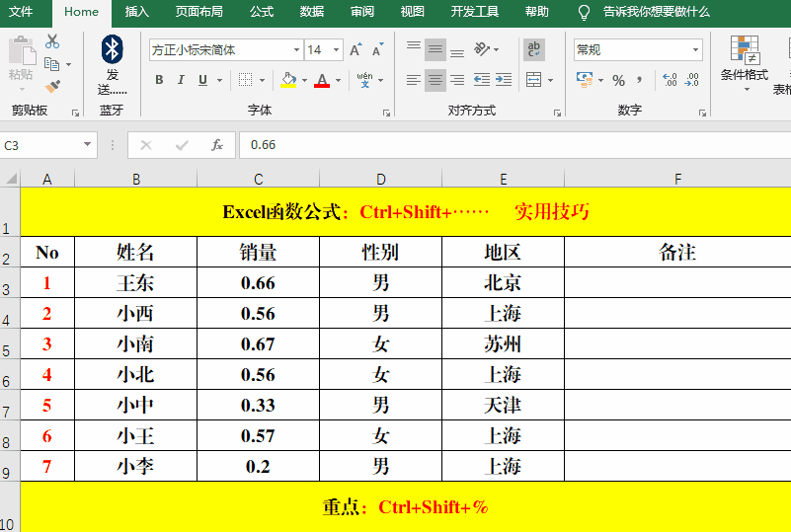Select the cell containing 小南
Screen dimensions: 791x532
(135, 343)
